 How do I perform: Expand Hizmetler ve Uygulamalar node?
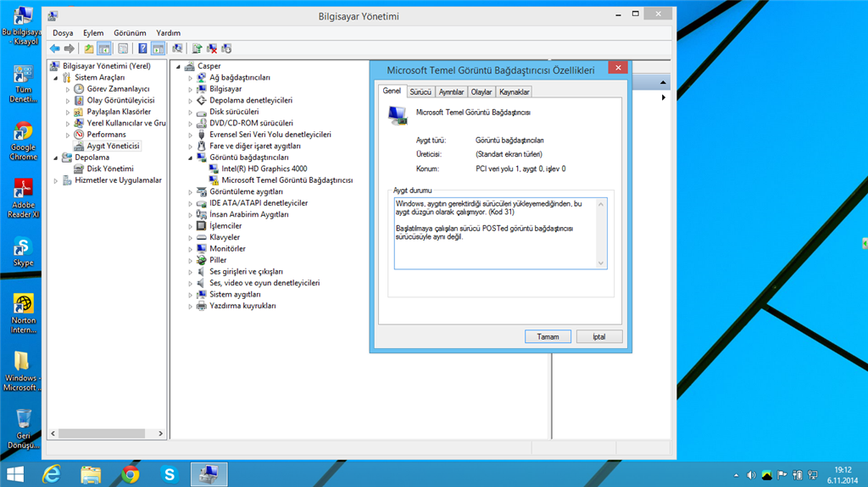(56, 180)
